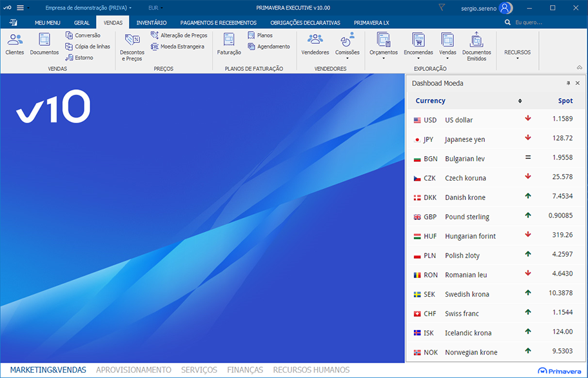The image size is (588, 378).
Task: Open Alteração de Preços
Action: [x=179, y=35]
